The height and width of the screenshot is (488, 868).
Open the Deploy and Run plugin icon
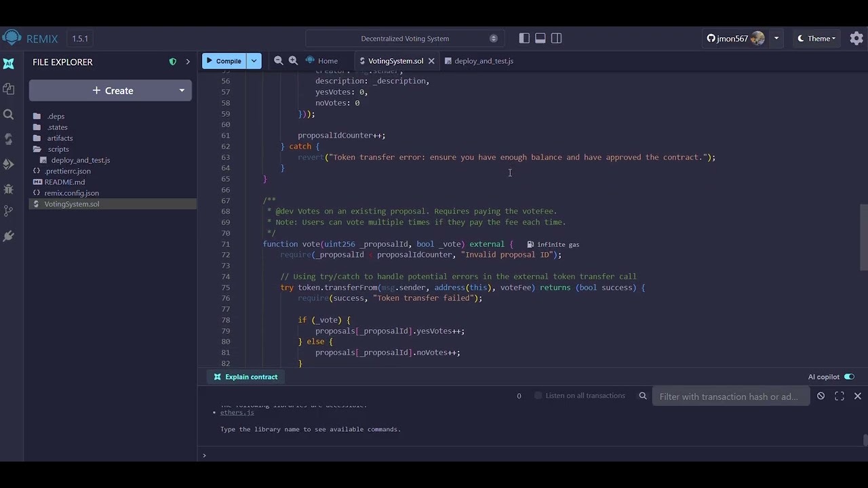[x=9, y=164]
